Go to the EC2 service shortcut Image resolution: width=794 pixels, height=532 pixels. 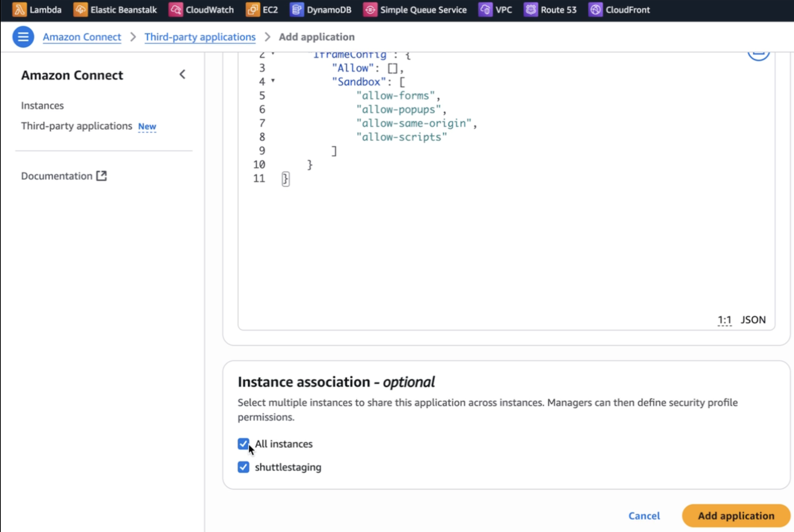pyautogui.click(x=262, y=10)
